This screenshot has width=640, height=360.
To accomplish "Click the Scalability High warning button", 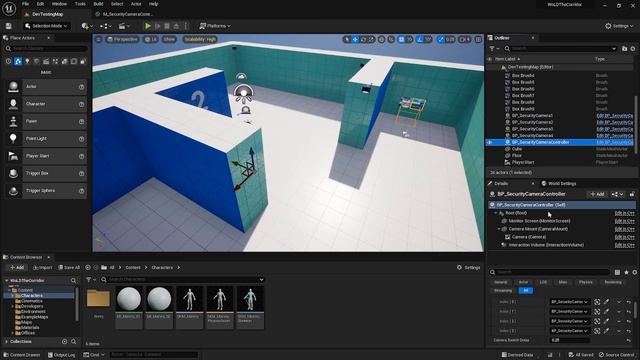I will (x=200, y=40).
